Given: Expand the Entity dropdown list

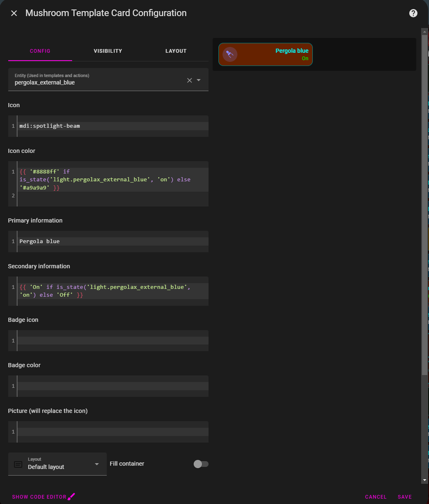Looking at the screenshot, I should pyautogui.click(x=199, y=80).
